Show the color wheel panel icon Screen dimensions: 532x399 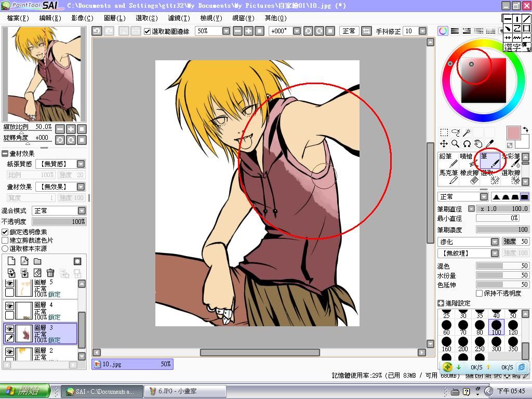[x=443, y=31]
